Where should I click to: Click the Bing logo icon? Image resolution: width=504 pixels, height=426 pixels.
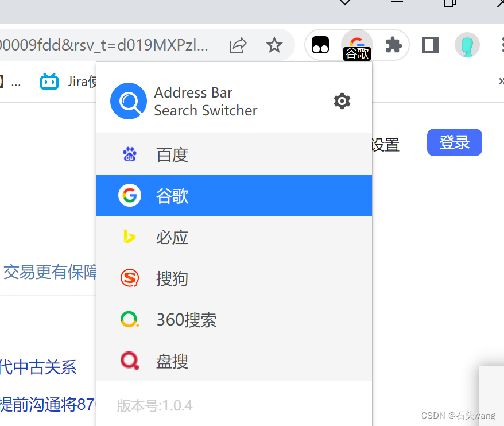(129, 237)
